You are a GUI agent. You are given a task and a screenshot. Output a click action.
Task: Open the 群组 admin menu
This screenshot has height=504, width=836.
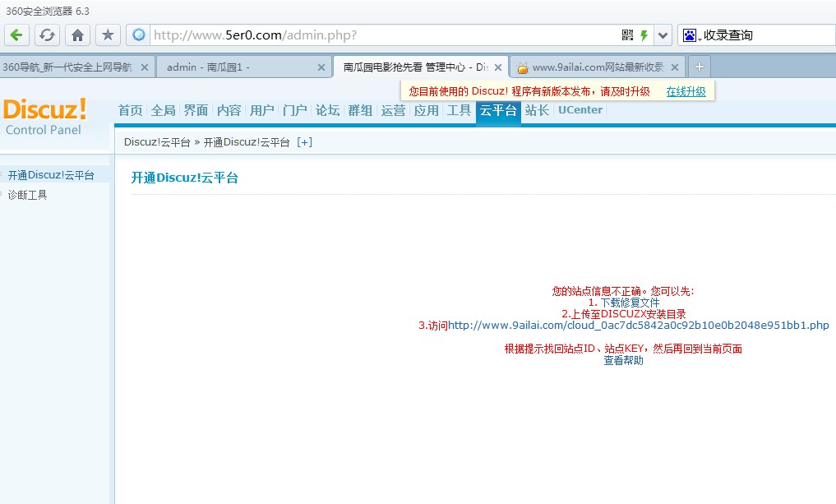pos(360,110)
